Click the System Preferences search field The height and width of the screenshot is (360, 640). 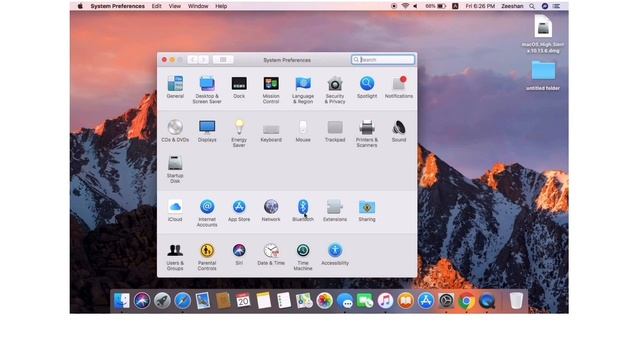tap(383, 60)
